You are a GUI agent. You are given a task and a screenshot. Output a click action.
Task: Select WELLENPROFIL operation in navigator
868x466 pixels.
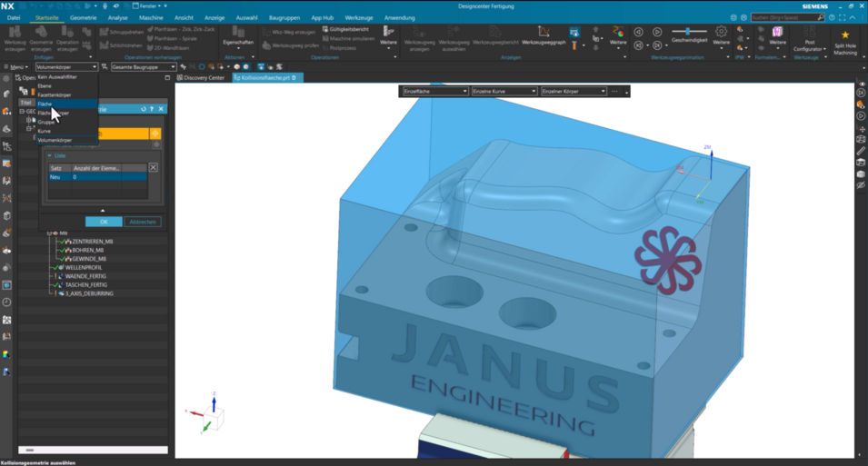(83, 267)
